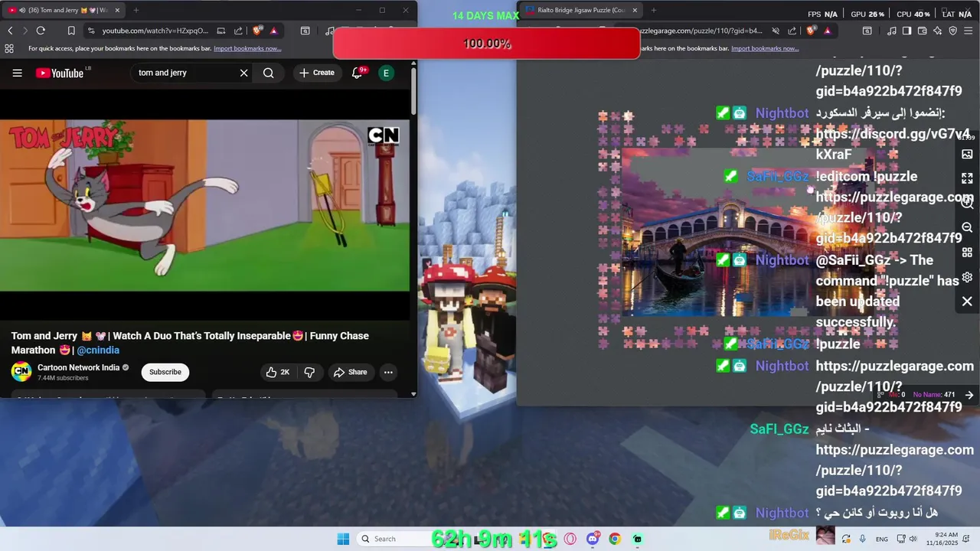Go to YouTube home via logo

tap(60, 73)
